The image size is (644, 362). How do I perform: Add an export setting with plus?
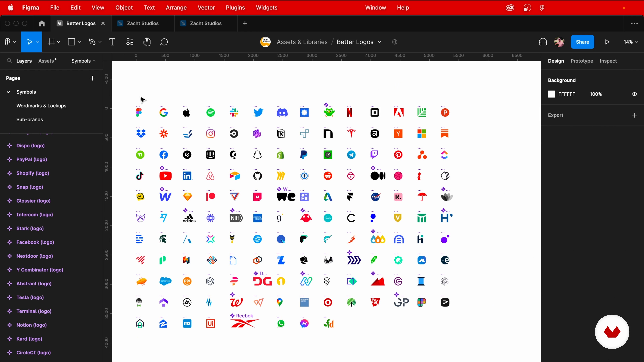click(634, 115)
